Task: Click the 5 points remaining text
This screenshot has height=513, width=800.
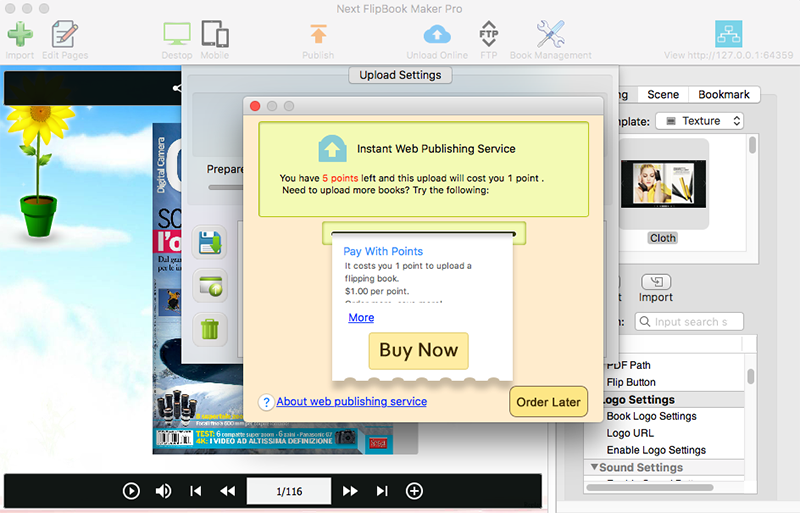Action: pyautogui.click(x=340, y=178)
